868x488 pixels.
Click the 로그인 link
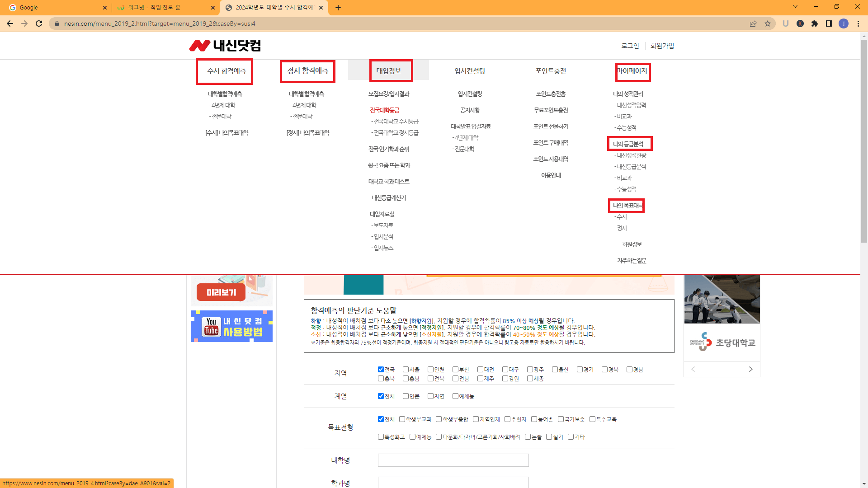pyautogui.click(x=630, y=46)
